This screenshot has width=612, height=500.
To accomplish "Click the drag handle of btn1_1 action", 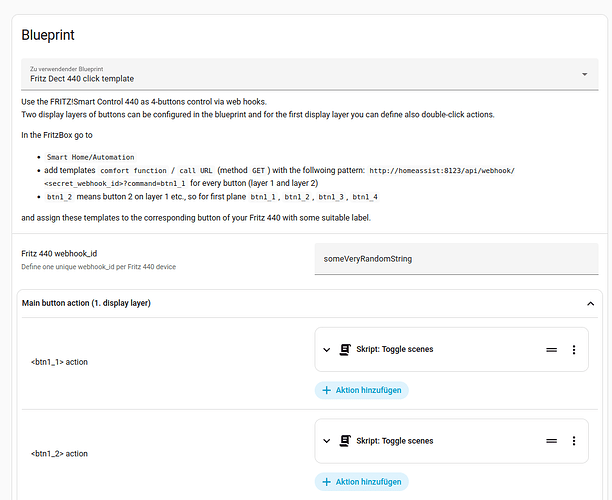I will pos(550,349).
